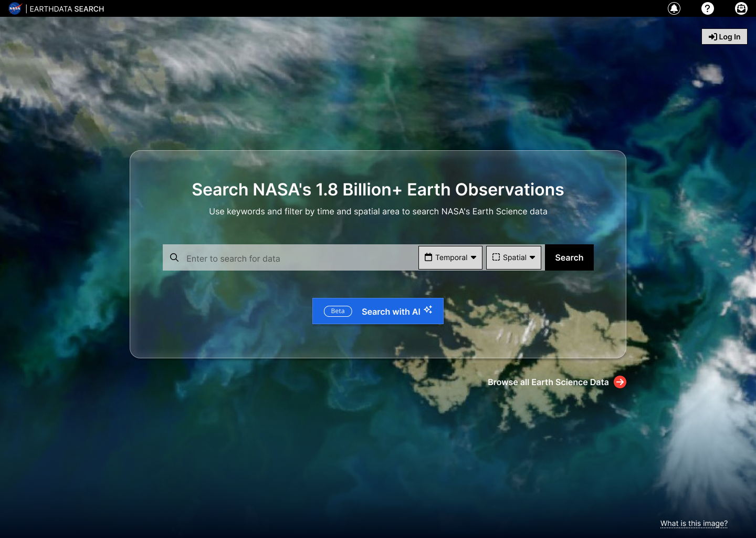Click the Search button

tap(569, 257)
